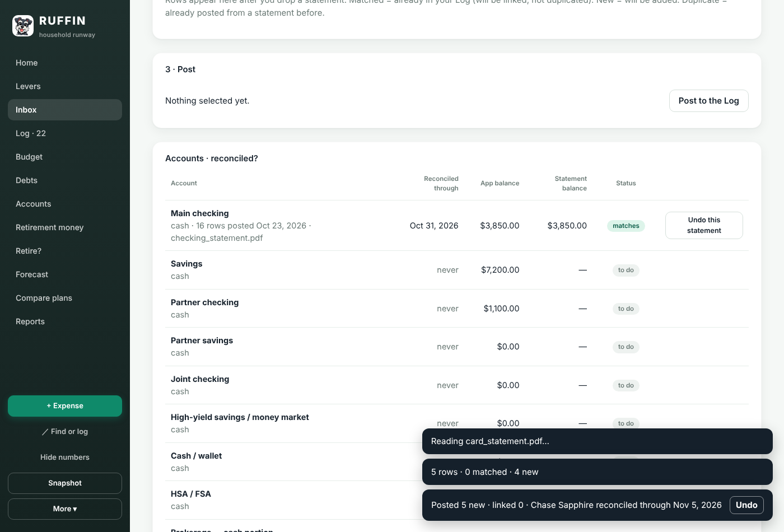
Task: Select the Main checking account name
Action: coord(199,213)
